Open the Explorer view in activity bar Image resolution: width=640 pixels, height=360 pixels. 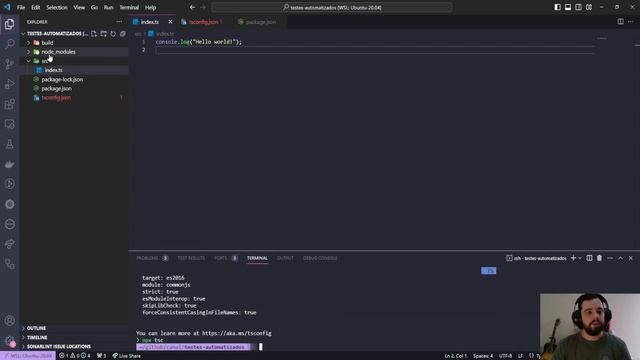point(9,24)
